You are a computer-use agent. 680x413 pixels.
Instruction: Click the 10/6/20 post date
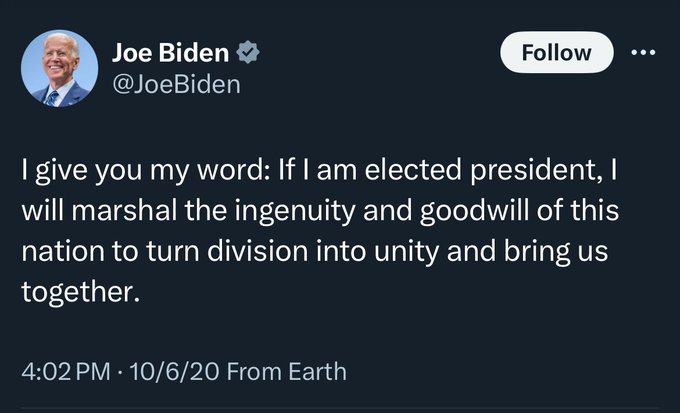pos(173,372)
